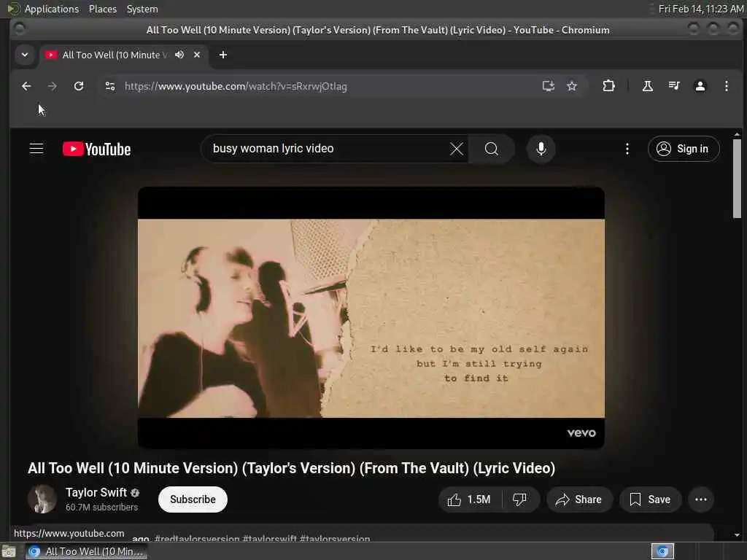Go forward with browser forward arrow

point(53,86)
